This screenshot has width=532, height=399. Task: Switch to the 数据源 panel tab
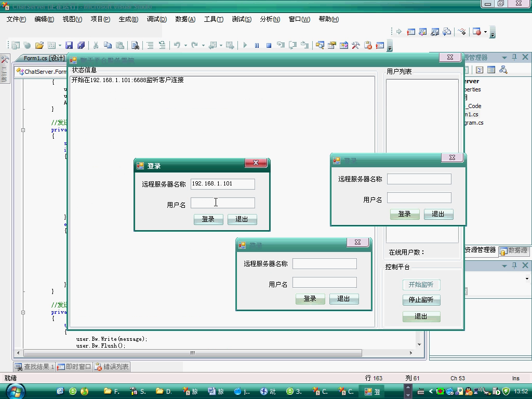(514, 250)
